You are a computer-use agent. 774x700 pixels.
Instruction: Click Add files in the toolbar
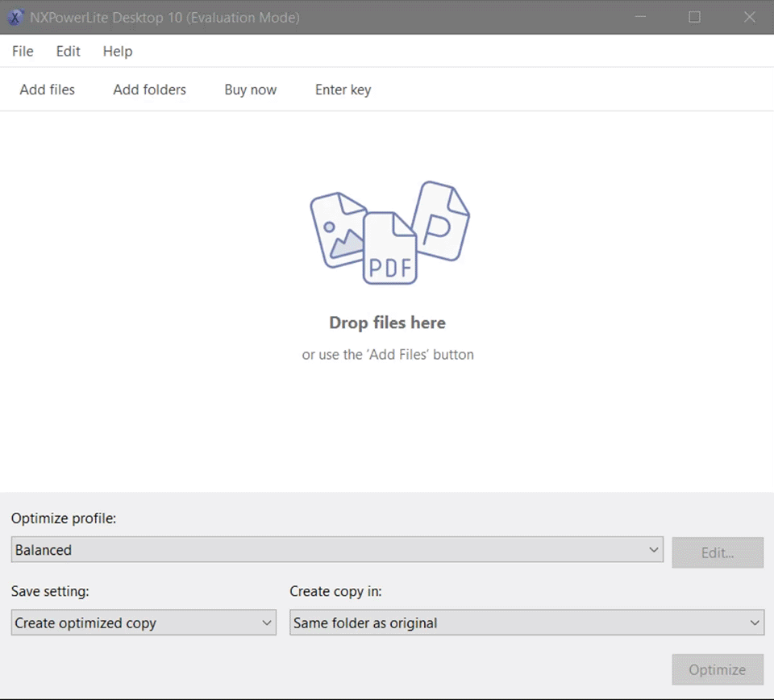click(48, 90)
